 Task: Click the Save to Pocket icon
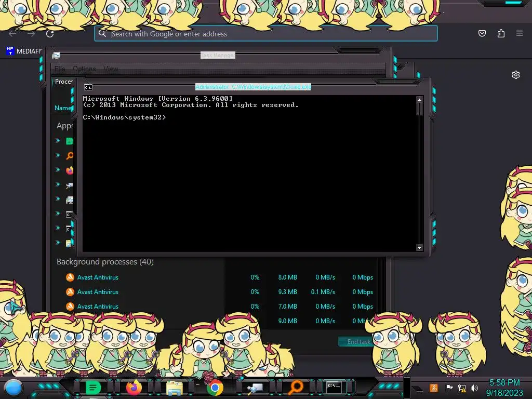click(482, 33)
